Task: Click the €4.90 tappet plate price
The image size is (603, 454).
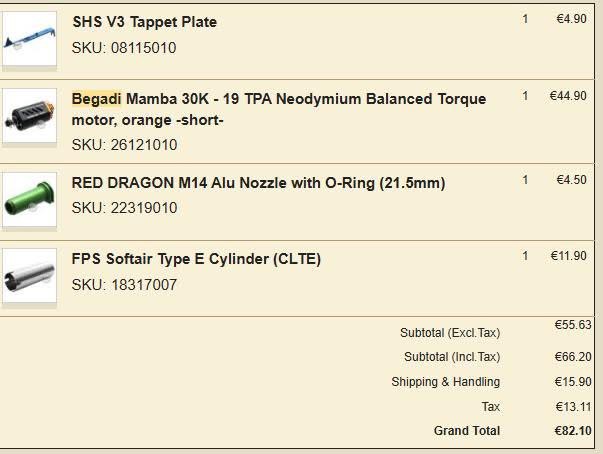Action: (571, 18)
